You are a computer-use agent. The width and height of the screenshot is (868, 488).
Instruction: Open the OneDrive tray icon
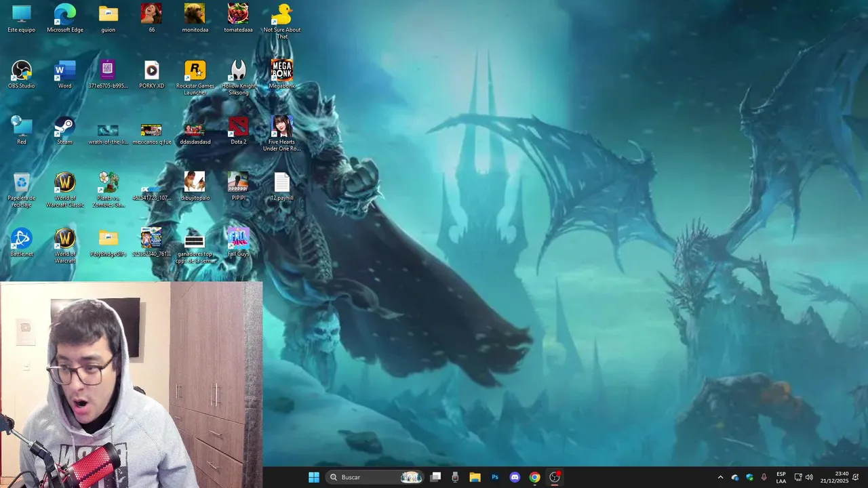tap(735, 477)
